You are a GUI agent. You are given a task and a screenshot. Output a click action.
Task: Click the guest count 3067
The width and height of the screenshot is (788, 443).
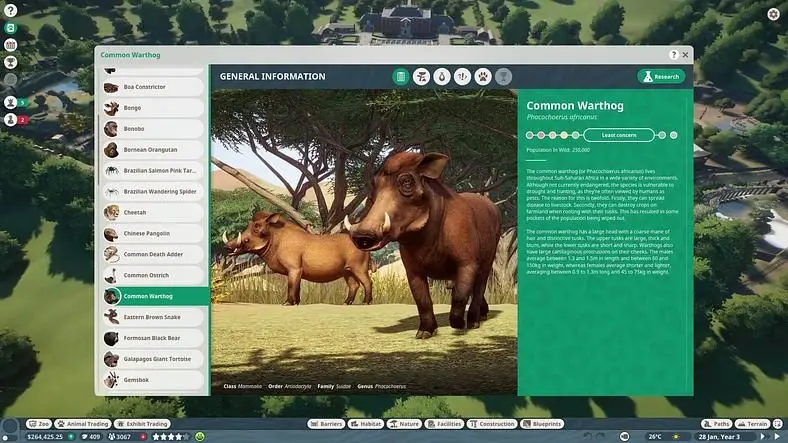(119, 437)
